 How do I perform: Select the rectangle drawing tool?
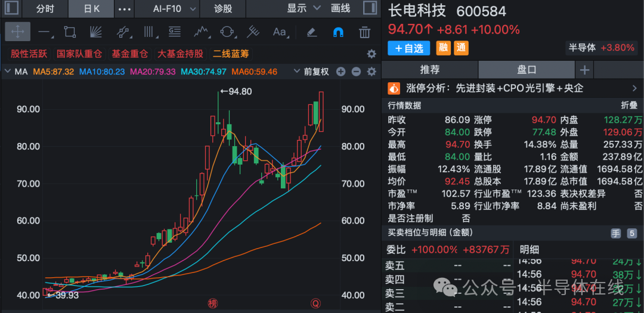[x=70, y=32]
